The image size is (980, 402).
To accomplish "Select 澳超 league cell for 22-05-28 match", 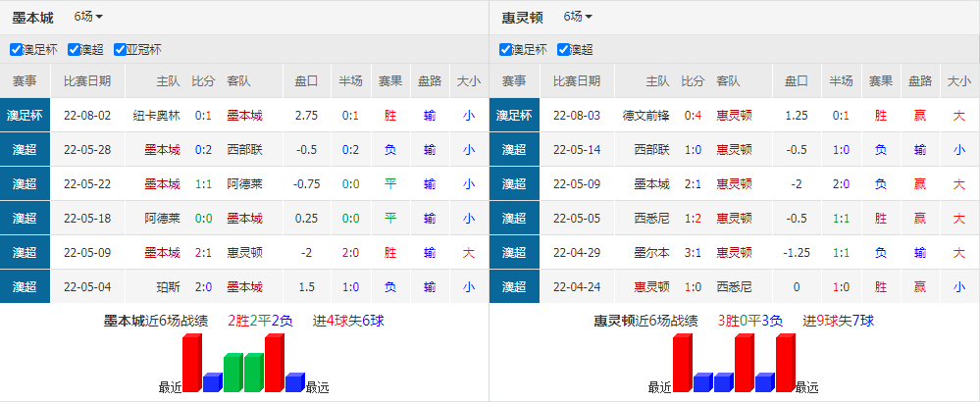I will [x=25, y=150].
